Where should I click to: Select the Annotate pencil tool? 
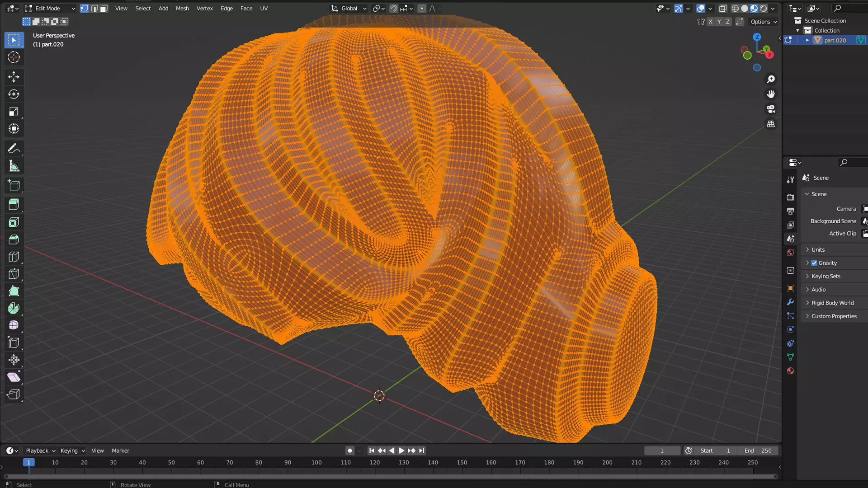(14, 149)
